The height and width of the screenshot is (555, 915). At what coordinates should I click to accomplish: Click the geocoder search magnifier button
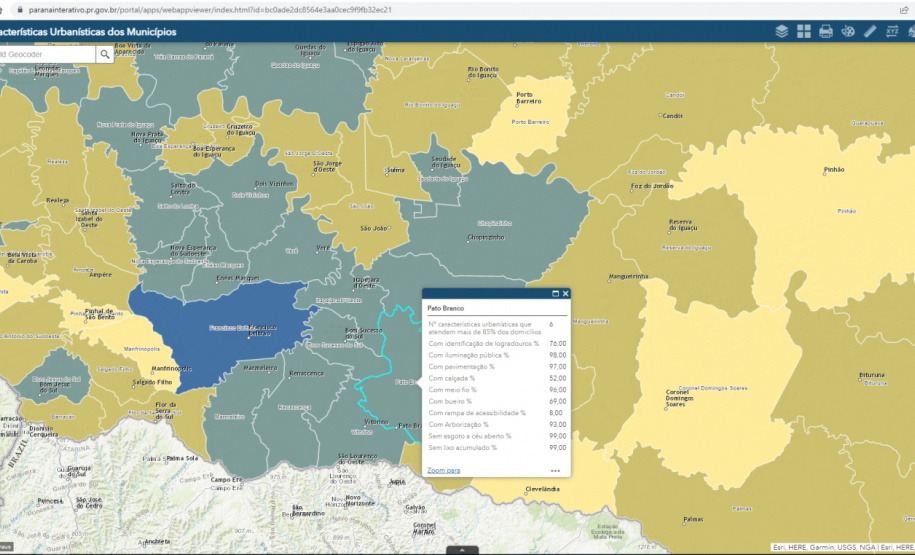coord(105,54)
